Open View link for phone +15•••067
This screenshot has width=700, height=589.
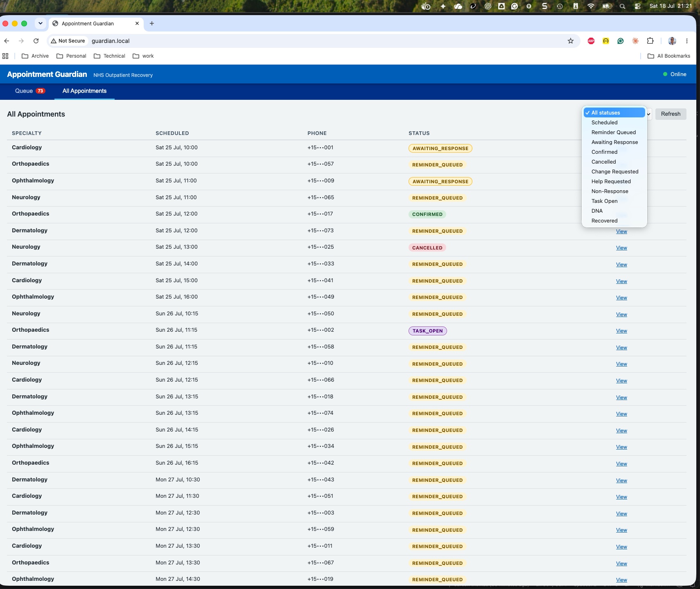coord(621,564)
